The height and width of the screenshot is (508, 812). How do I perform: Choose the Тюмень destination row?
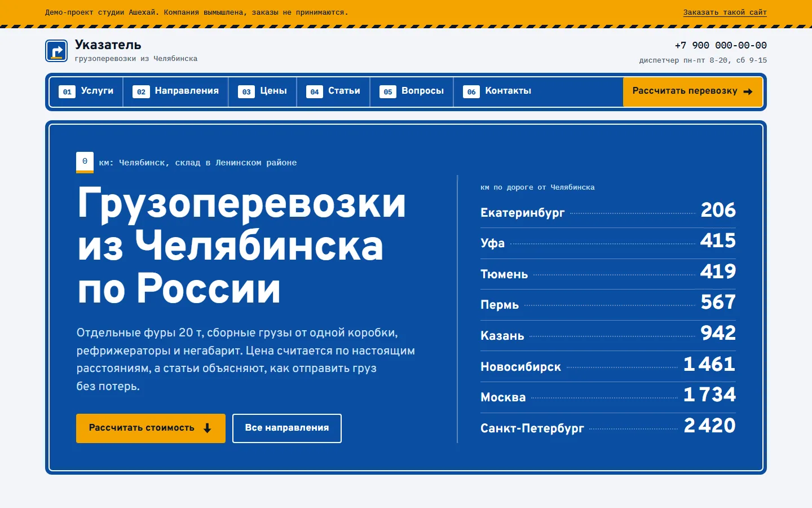608,274
